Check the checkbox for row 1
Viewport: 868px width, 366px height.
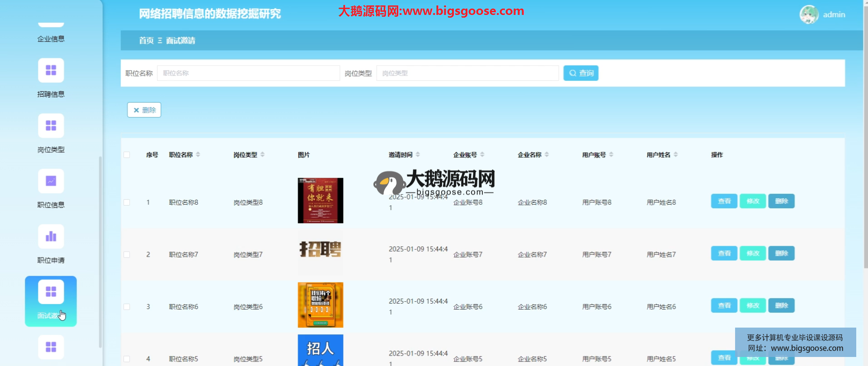point(127,202)
